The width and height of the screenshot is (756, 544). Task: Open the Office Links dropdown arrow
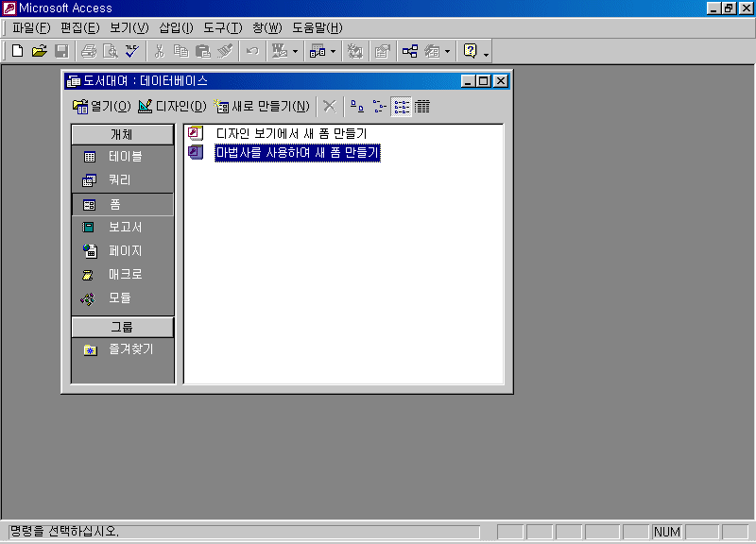[295, 51]
